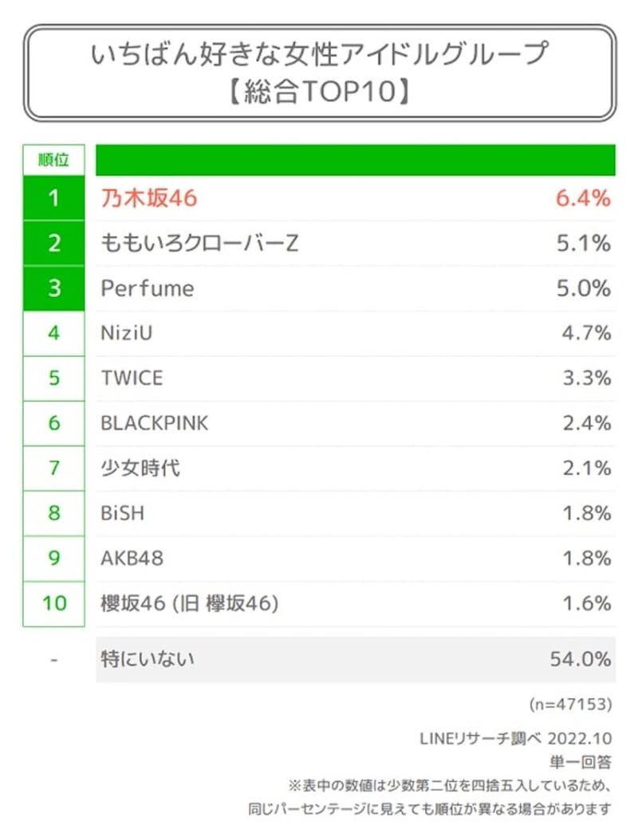
Task: Select the rank 1 green cell
Action: [53, 198]
